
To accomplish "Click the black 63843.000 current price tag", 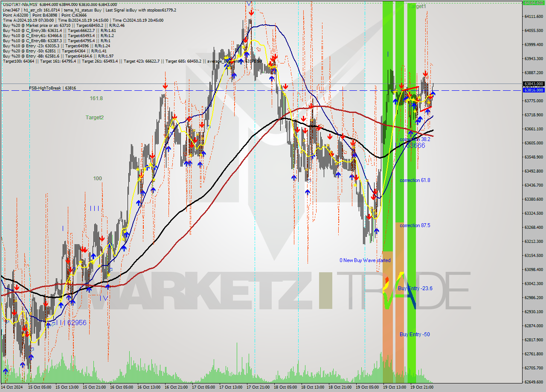I will click(x=533, y=84).
